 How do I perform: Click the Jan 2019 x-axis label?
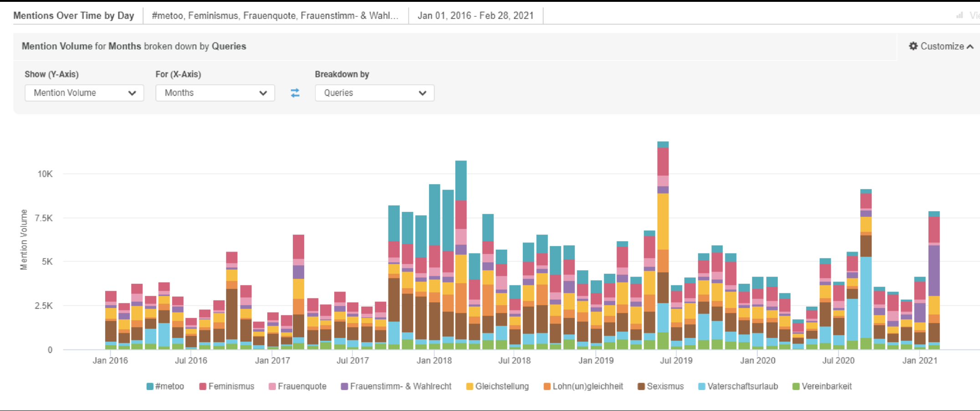(596, 360)
